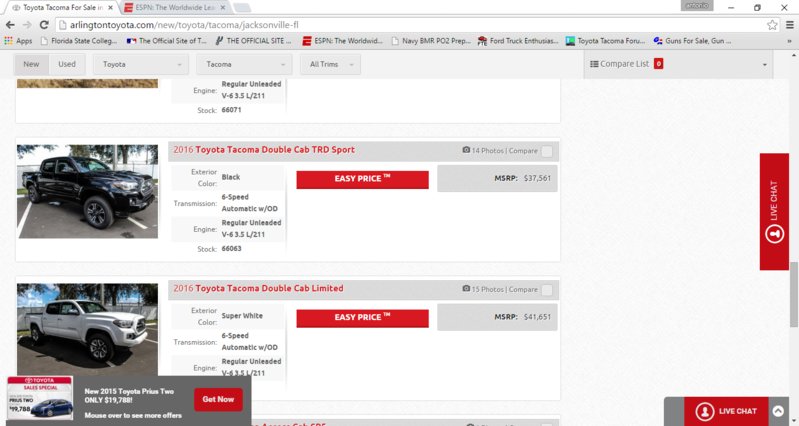Click stock number 66071

[x=231, y=110]
